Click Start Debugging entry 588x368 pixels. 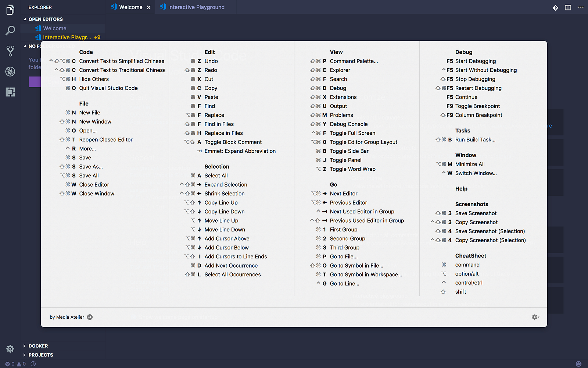coord(476,61)
